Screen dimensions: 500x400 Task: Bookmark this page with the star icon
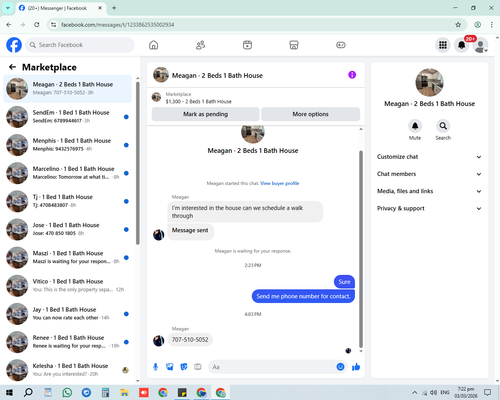pyautogui.click(x=458, y=25)
